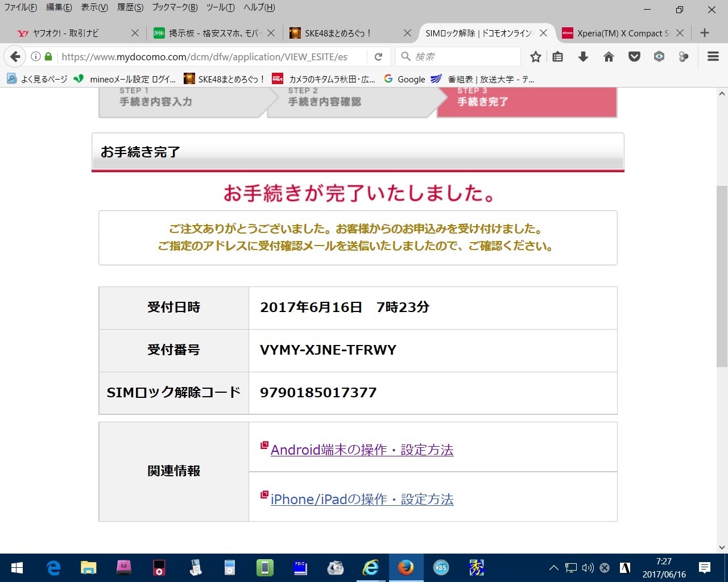Click the bookmark star icon
Screen dimensions: 728x582
pos(535,57)
